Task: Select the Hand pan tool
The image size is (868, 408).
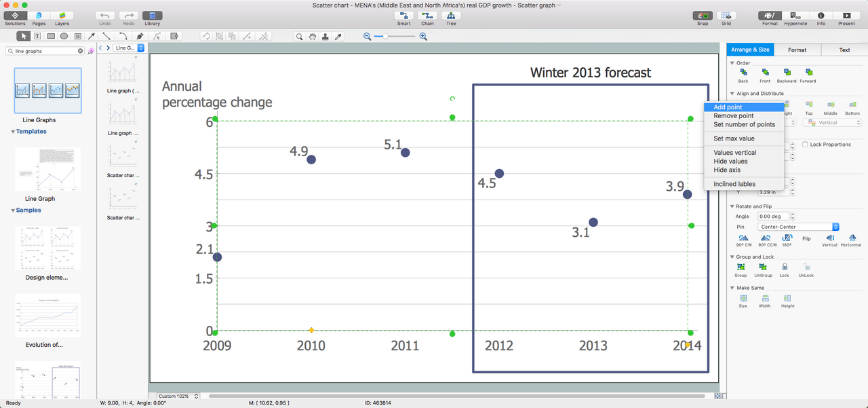Action: (x=312, y=37)
